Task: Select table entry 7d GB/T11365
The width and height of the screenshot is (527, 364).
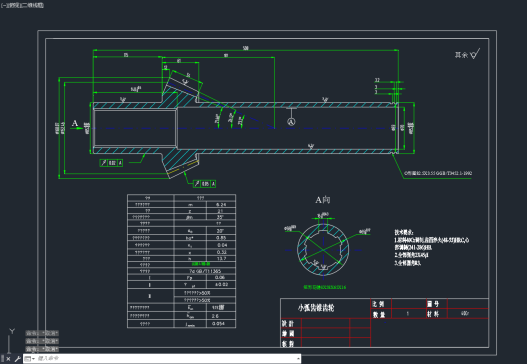Action: tap(205, 271)
